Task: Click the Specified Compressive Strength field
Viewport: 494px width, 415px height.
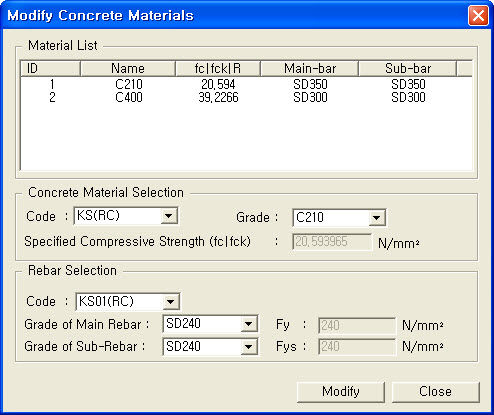Action: [x=332, y=242]
